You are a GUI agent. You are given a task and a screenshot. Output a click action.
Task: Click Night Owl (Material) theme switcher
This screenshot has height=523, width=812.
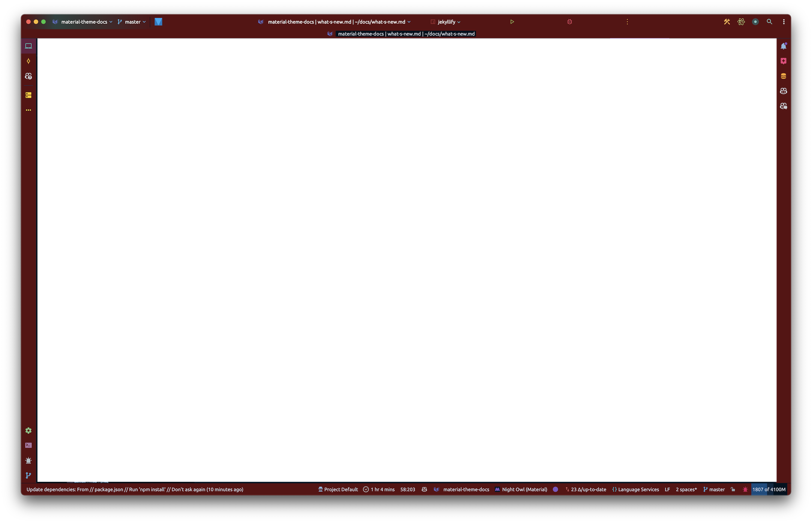click(521, 489)
